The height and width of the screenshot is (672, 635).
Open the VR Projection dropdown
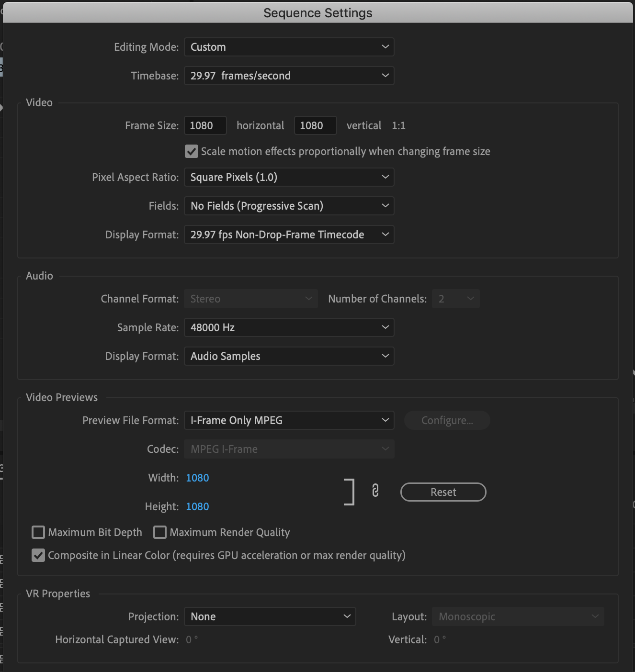(270, 616)
